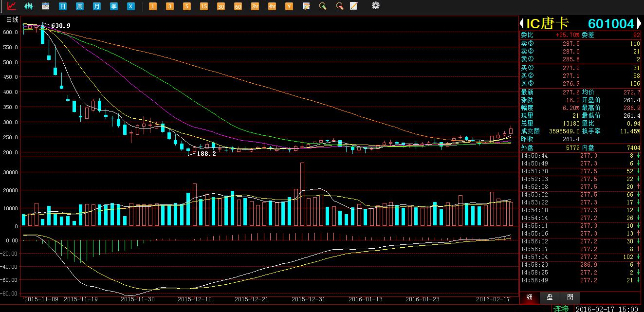Select 60-minute chart button
The width and height of the screenshot is (644, 312).
coord(238,6)
